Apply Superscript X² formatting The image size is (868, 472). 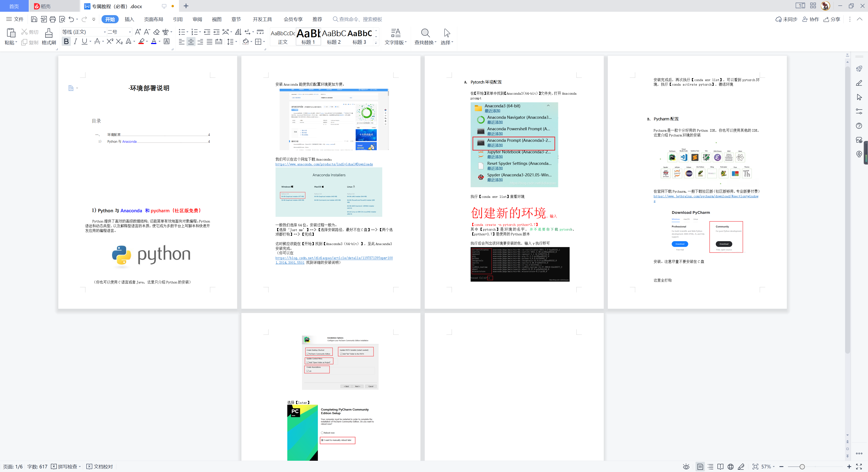tap(110, 41)
